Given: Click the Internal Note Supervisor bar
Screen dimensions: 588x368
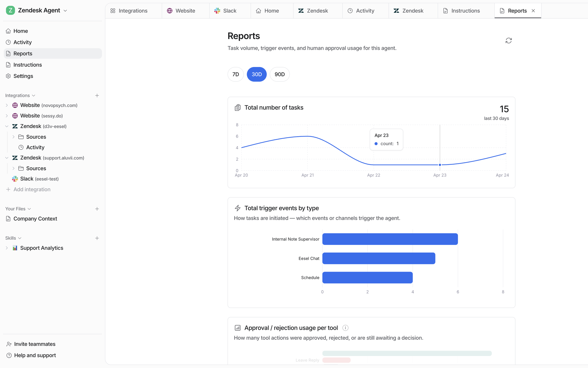Looking at the screenshot, I should coord(390,239).
